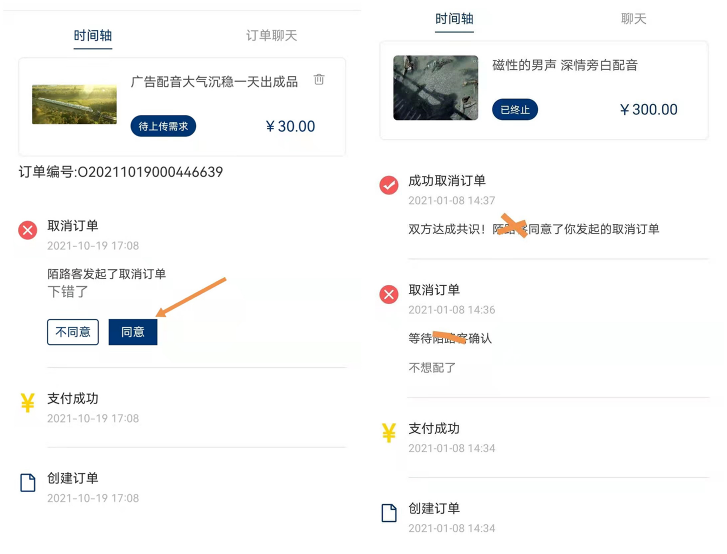Tap the 已终止 status badge
The height and width of the screenshot is (554, 727).
click(x=515, y=109)
